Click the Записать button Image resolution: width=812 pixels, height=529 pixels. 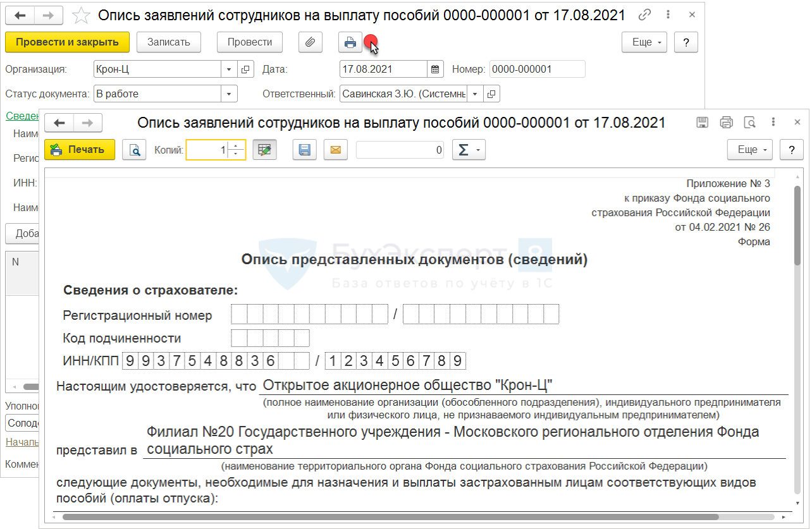point(169,42)
